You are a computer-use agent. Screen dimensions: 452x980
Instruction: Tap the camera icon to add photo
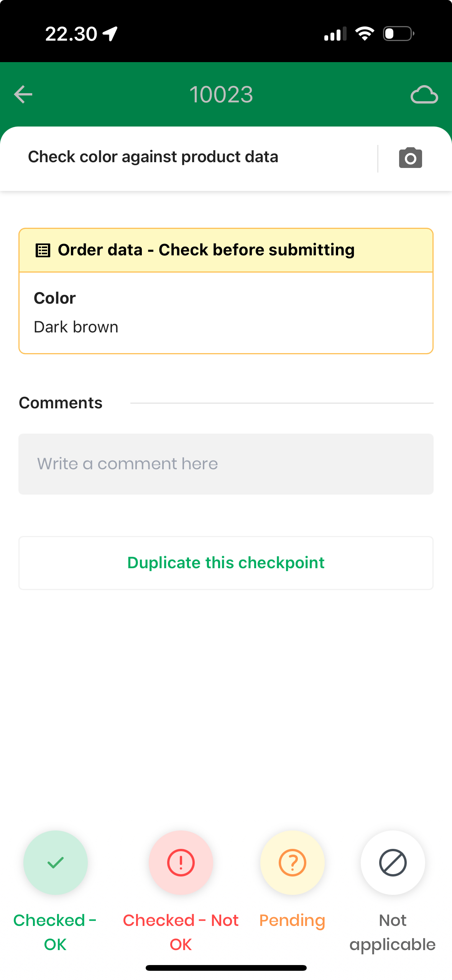pyautogui.click(x=410, y=158)
